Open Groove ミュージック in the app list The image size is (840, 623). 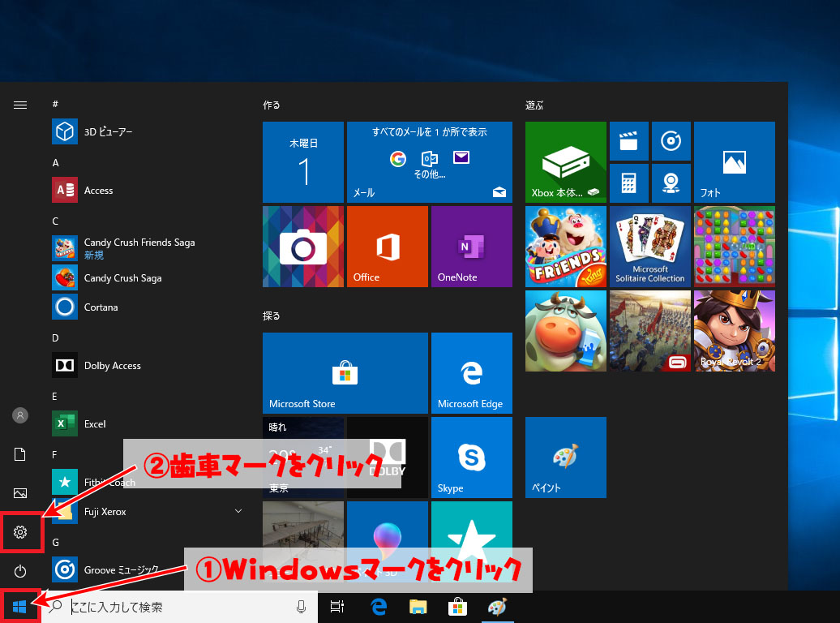point(148,569)
